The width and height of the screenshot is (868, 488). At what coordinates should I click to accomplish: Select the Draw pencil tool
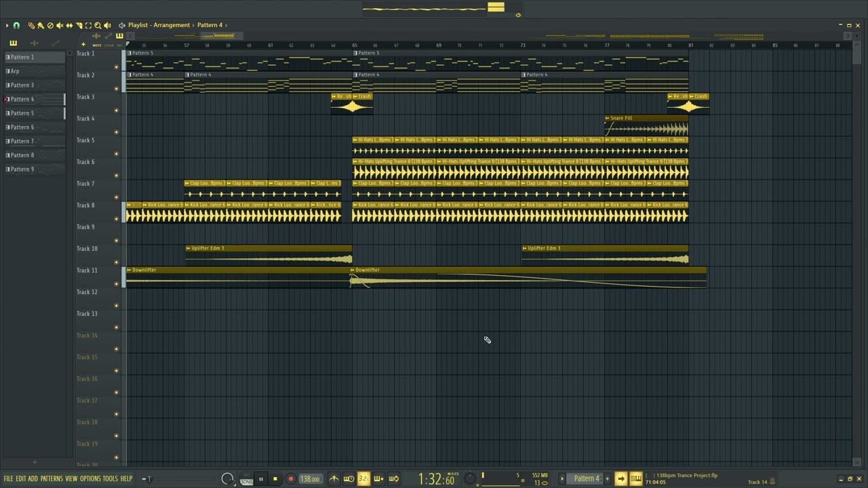[x=31, y=25]
